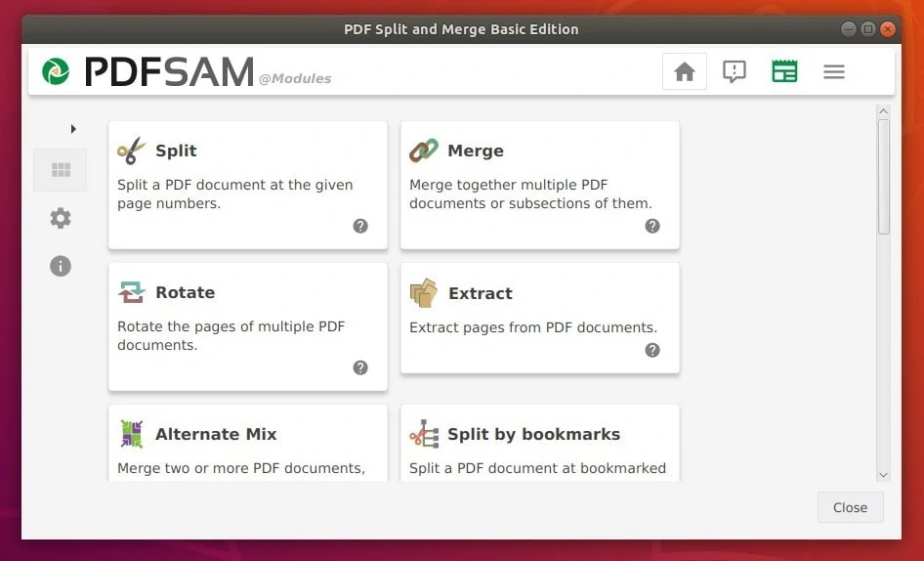Image resolution: width=924 pixels, height=561 pixels.
Task: Click 'Rotate the pages of multiple PDF' text
Action: coord(231,326)
